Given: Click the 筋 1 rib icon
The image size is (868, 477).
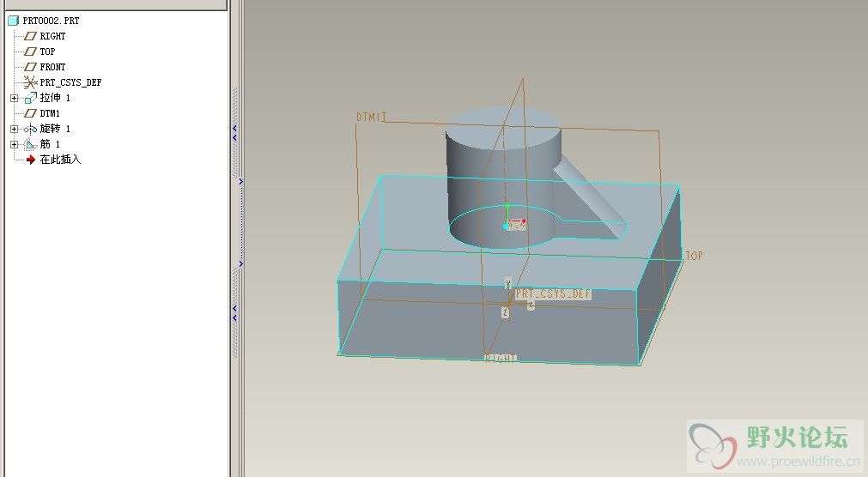Looking at the screenshot, I should point(30,144).
